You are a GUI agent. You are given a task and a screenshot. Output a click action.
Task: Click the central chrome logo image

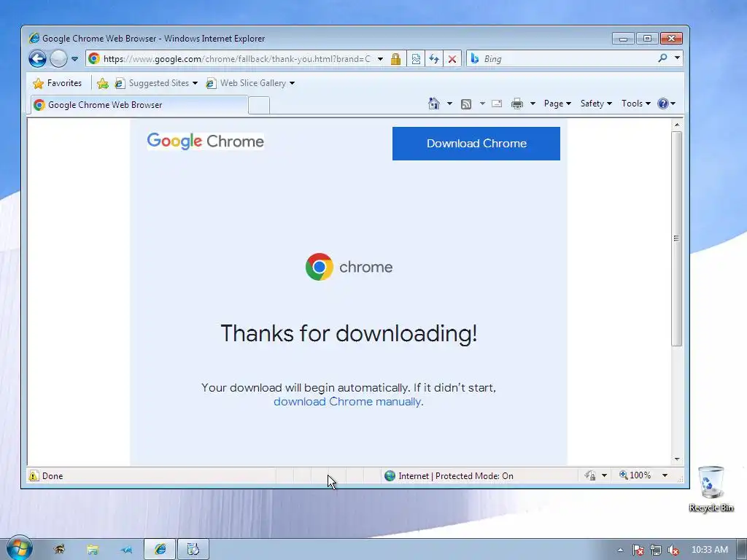[349, 267]
